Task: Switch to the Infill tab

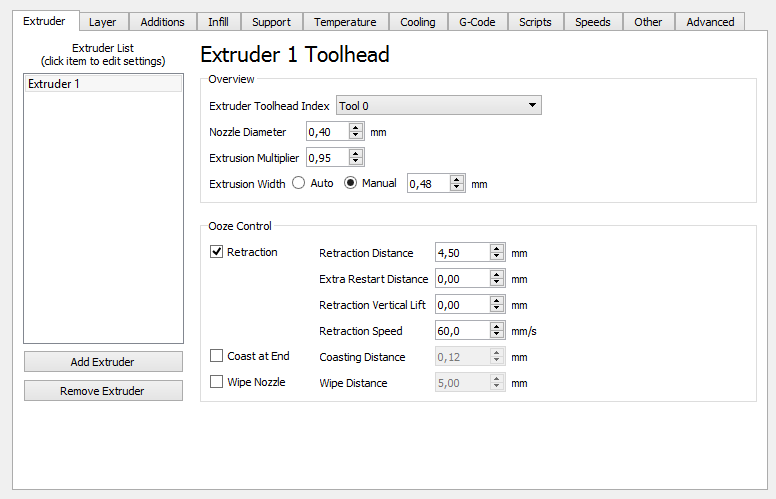Action: 218,22
